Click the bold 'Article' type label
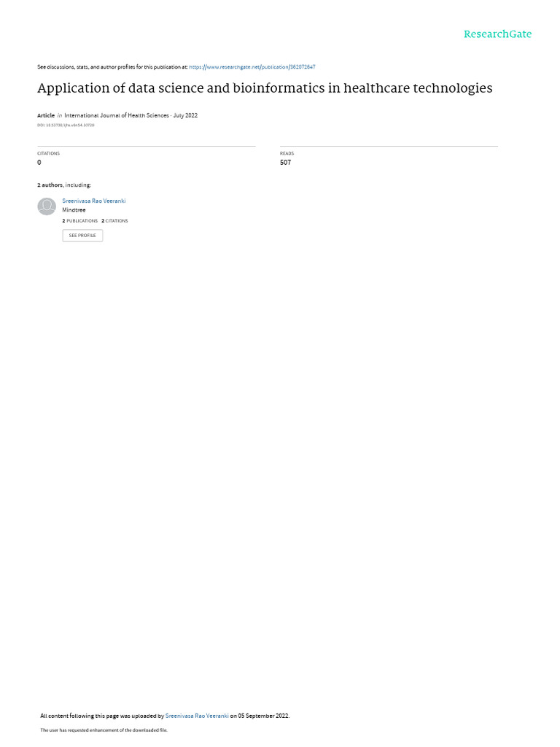Viewport: 560px width, 747px height. [46, 115]
